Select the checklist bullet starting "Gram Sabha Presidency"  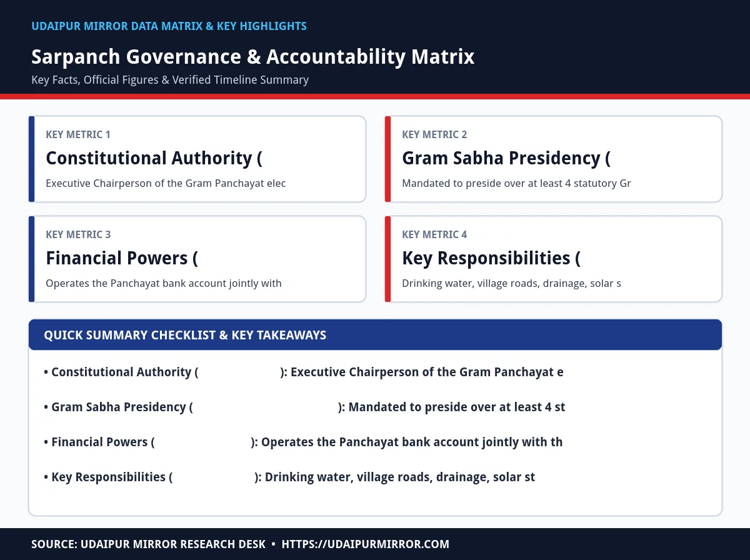pyautogui.click(x=304, y=407)
